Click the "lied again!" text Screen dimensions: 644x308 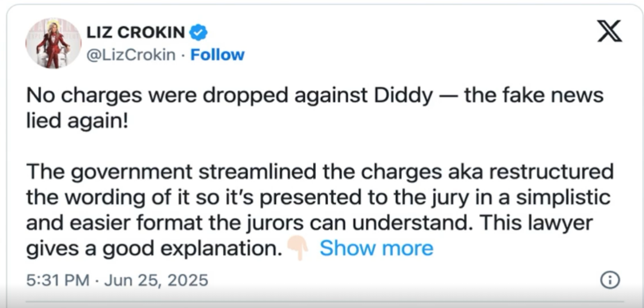click(x=77, y=121)
